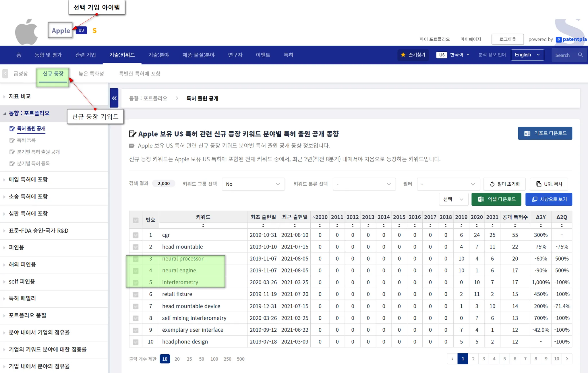Toggle checkbox for retail fixture row
588x373 pixels.
point(136,294)
